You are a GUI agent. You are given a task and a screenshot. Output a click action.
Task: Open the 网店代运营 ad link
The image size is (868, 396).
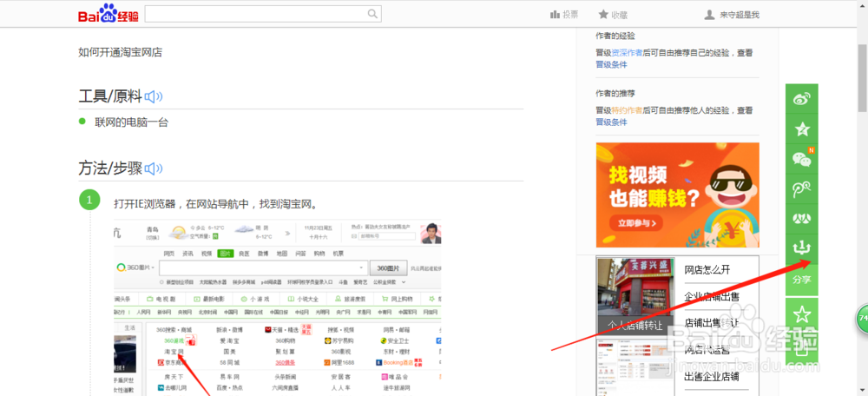tap(707, 350)
